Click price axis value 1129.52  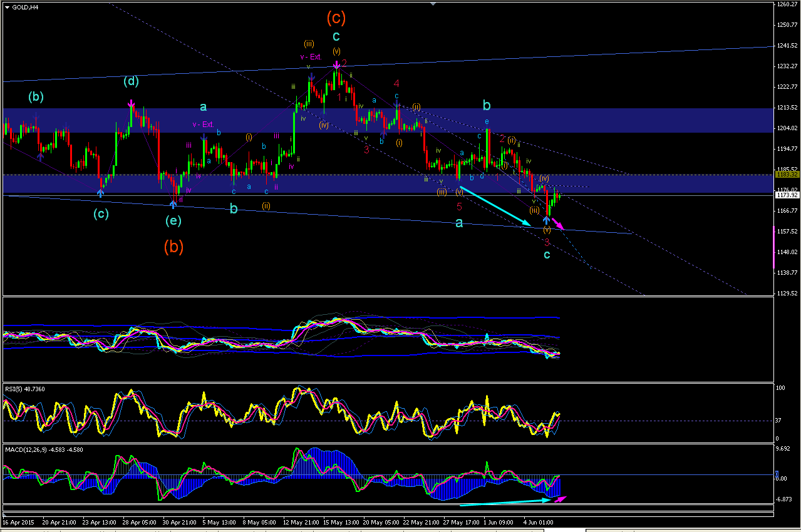[787, 294]
